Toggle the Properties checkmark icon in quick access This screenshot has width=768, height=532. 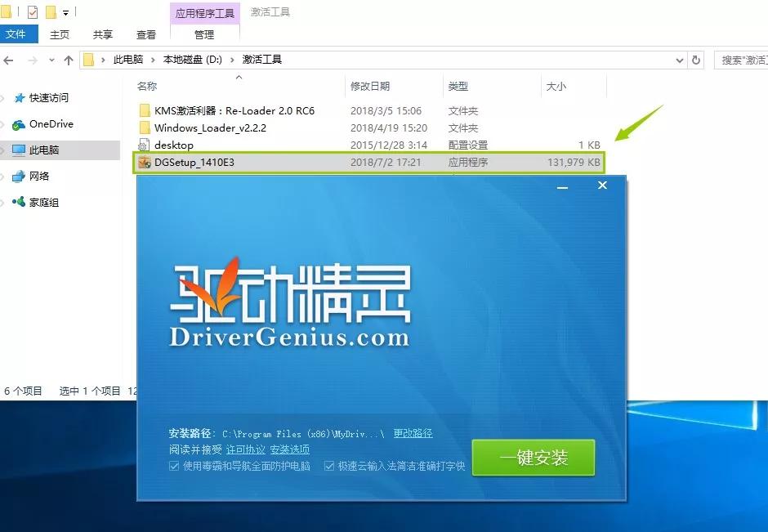pyautogui.click(x=31, y=11)
